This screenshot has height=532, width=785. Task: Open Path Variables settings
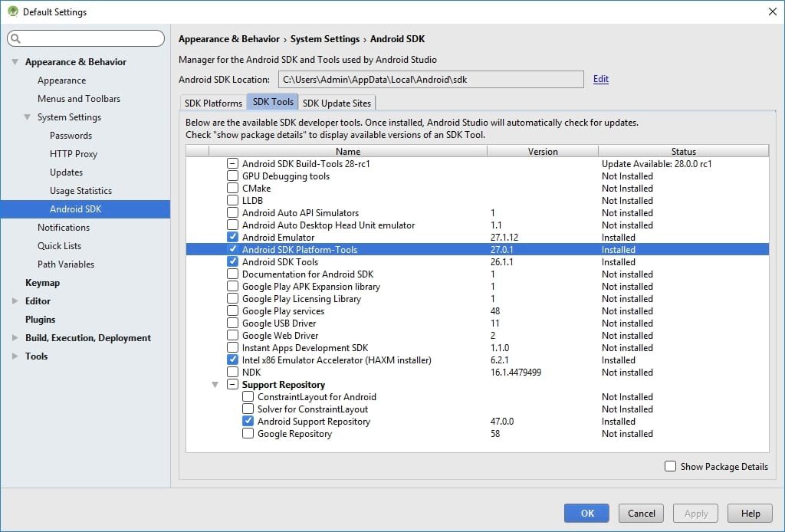coord(66,264)
